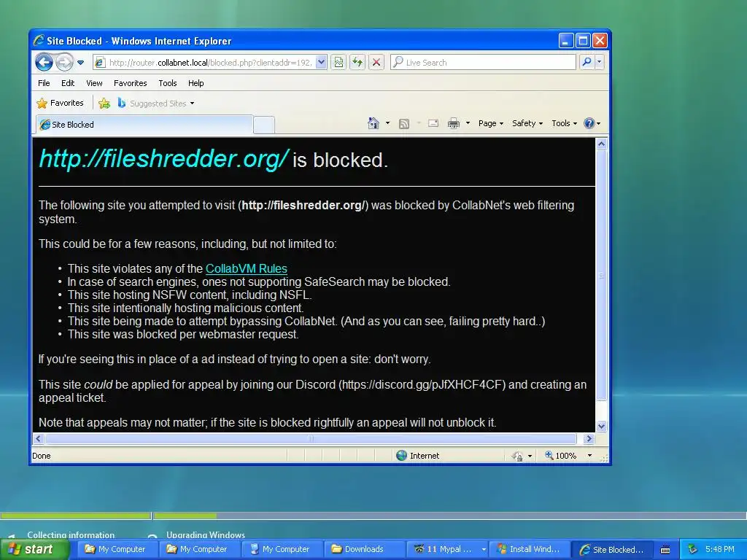
Task: Click the Add to Favorites Bar icon
Action: (x=104, y=103)
